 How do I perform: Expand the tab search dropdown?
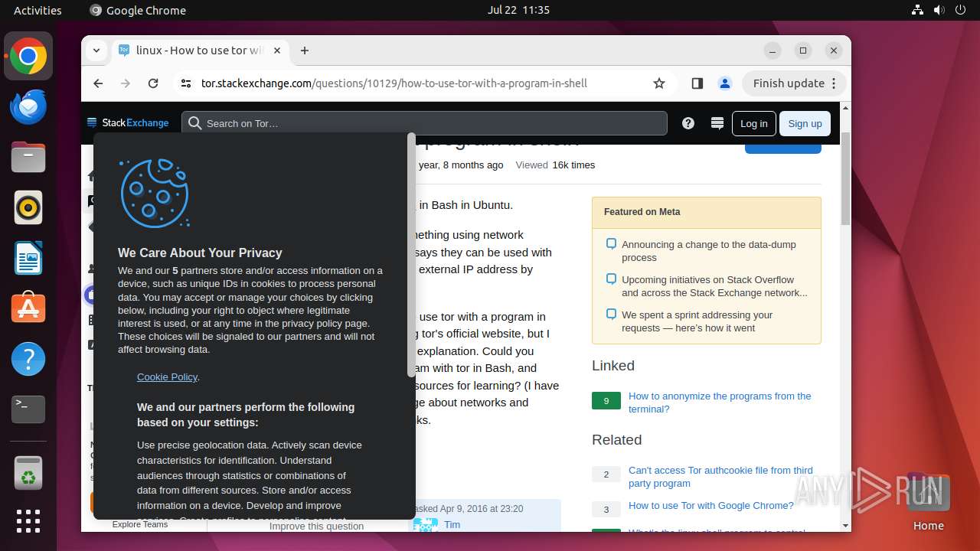click(x=96, y=51)
